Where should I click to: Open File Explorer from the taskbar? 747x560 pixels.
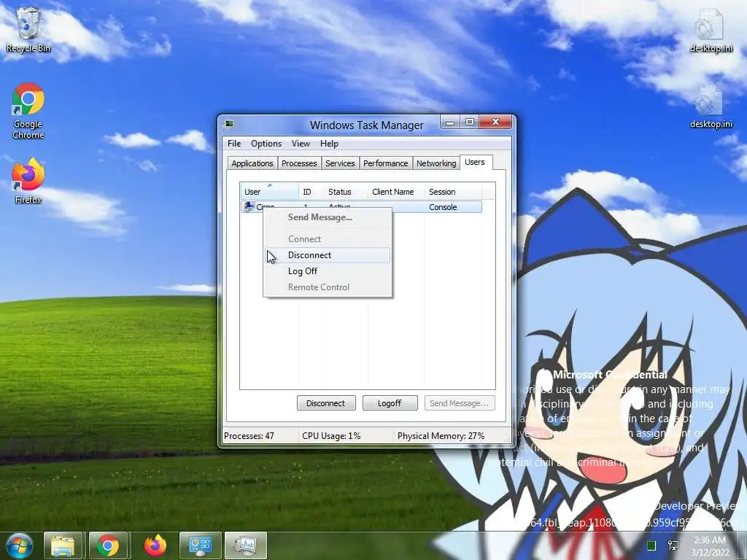[x=63, y=545]
